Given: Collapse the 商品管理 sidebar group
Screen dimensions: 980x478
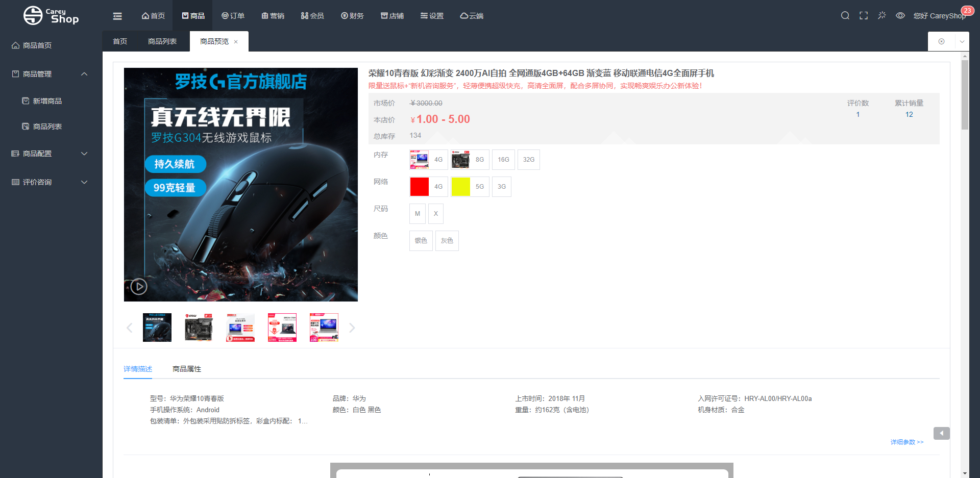Looking at the screenshot, I should tap(51, 74).
